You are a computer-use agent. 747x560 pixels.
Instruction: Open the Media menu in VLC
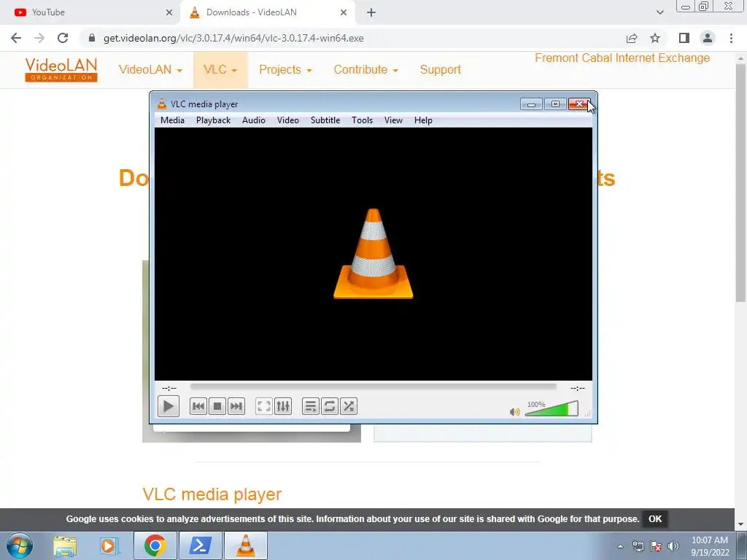coord(172,120)
